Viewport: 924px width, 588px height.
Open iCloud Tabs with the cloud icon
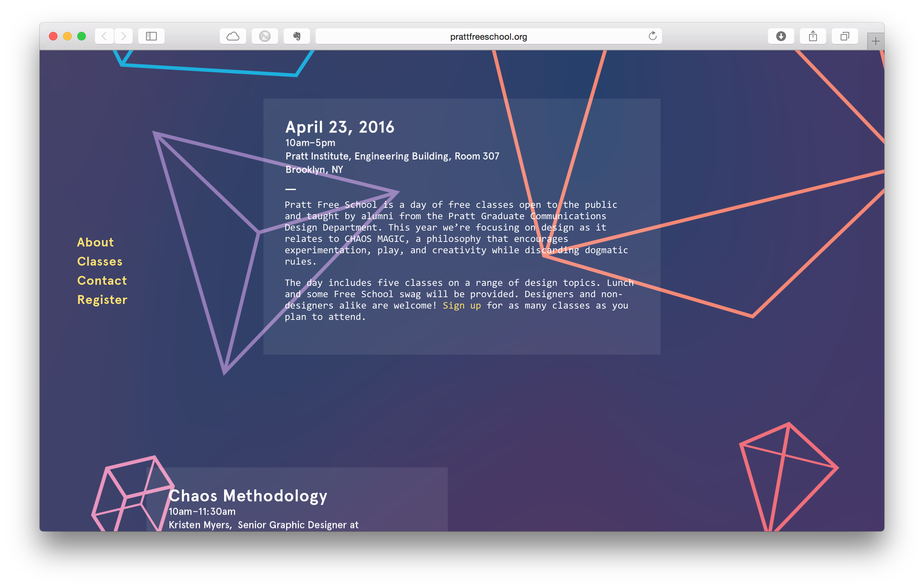[233, 37]
